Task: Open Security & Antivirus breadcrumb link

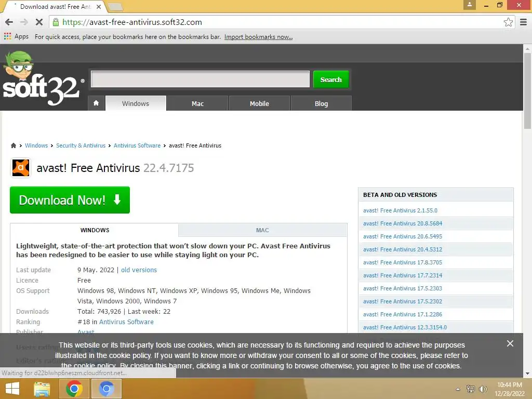Action: click(x=81, y=145)
